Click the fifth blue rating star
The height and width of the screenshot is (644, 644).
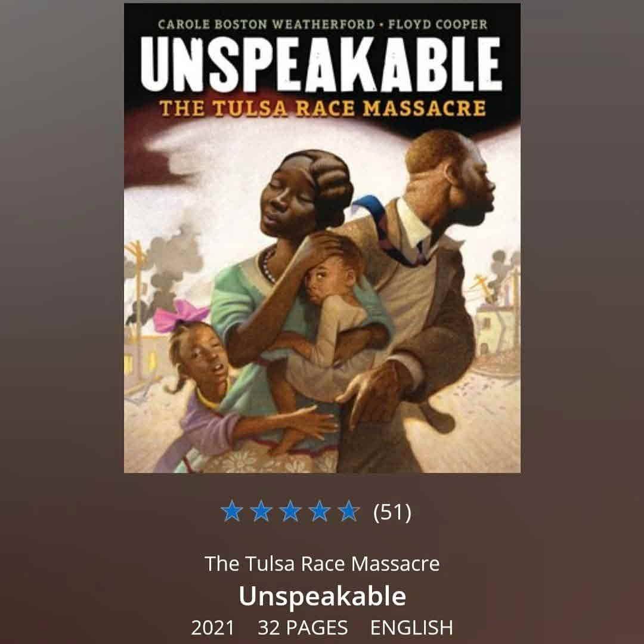[349, 512]
